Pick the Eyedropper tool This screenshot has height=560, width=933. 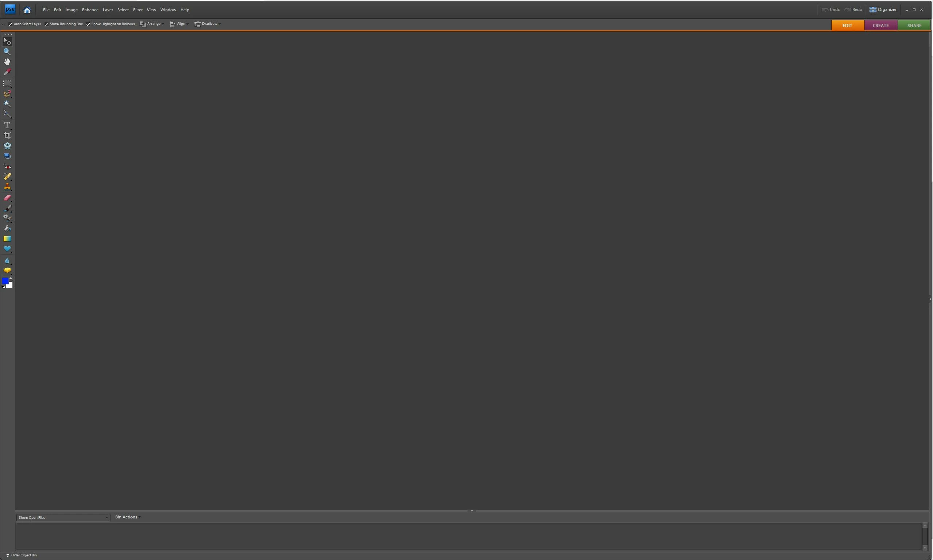pos(7,72)
